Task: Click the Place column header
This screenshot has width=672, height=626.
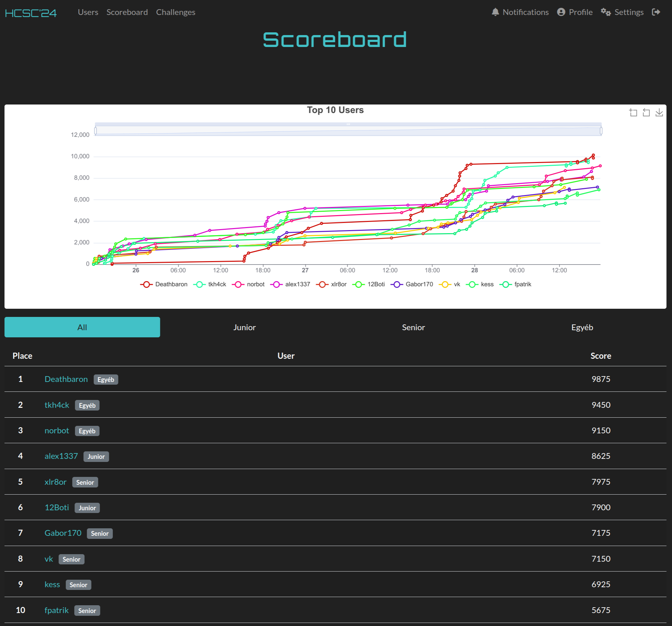Action: point(22,356)
